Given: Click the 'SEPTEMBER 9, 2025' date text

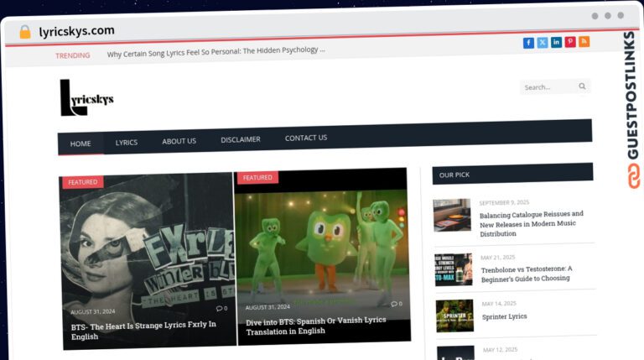Looking at the screenshot, I should pos(504,202).
